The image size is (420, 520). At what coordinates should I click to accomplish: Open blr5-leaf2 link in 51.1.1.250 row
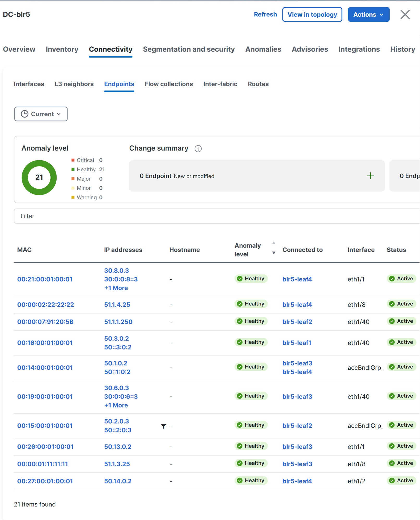click(x=297, y=322)
